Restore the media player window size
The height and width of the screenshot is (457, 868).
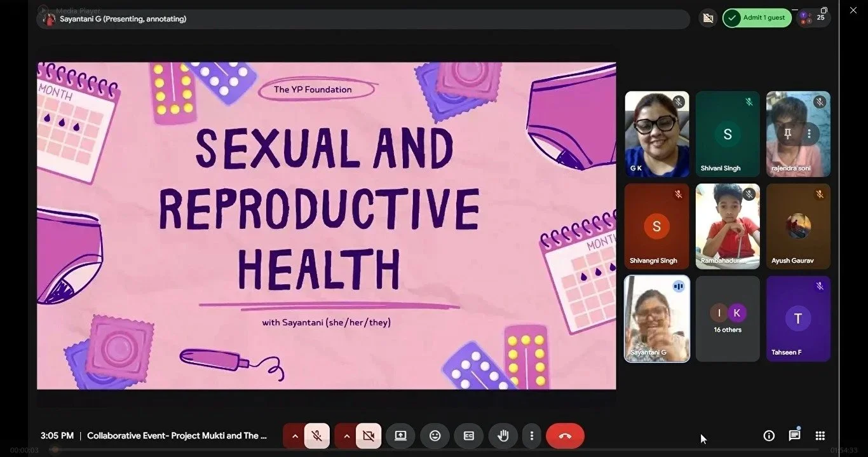point(824,10)
